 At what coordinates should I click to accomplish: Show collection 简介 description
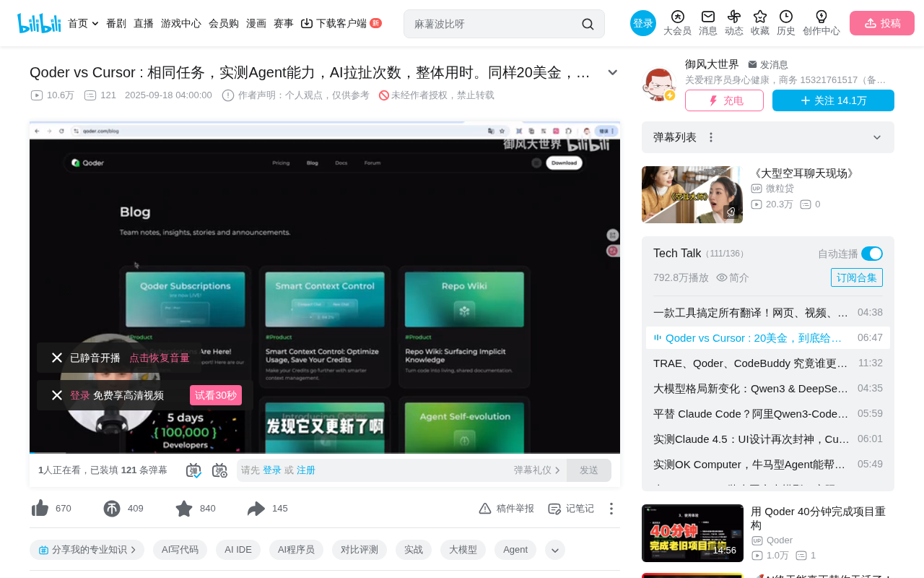tap(733, 277)
